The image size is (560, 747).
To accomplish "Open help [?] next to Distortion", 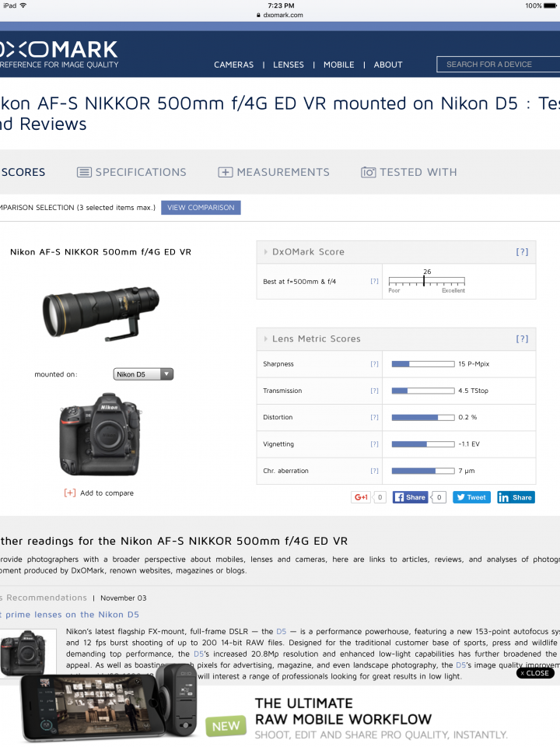I will coord(375,417).
